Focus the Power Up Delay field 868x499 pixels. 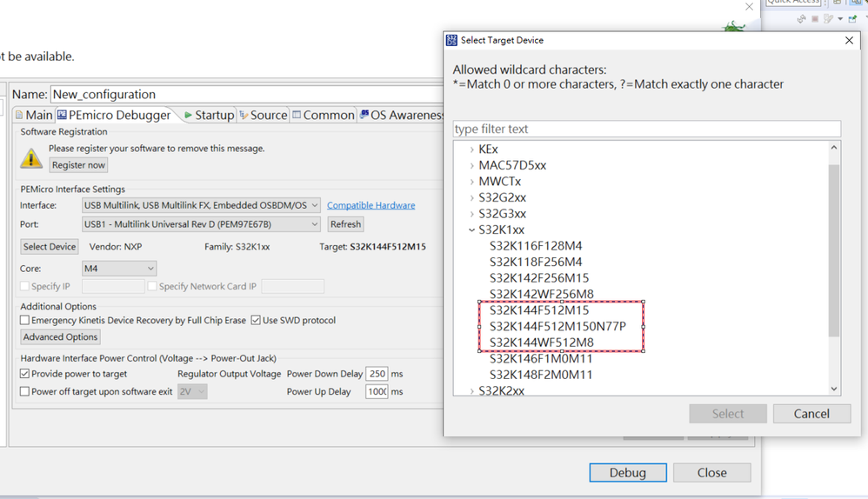377,392
